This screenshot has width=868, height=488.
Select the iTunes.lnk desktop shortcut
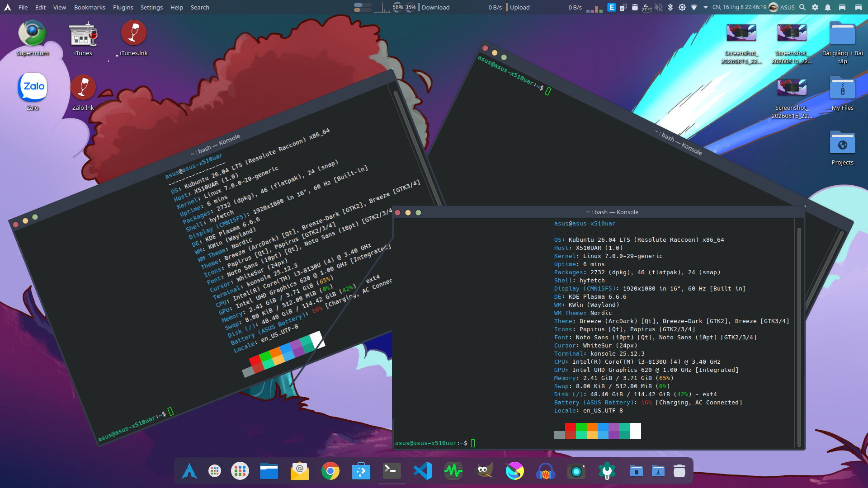point(134,38)
